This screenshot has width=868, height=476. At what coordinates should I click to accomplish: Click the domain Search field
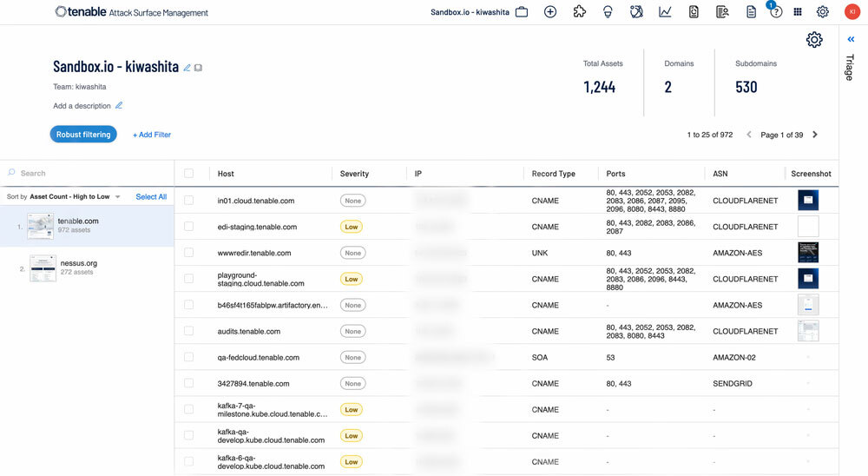pyautogui.click(x=87, y=174)
